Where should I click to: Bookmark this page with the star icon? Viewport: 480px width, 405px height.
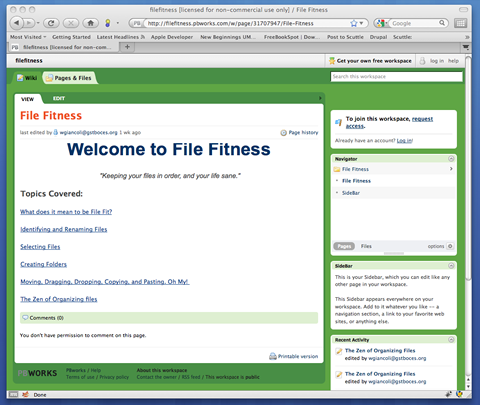click(354, 23)
